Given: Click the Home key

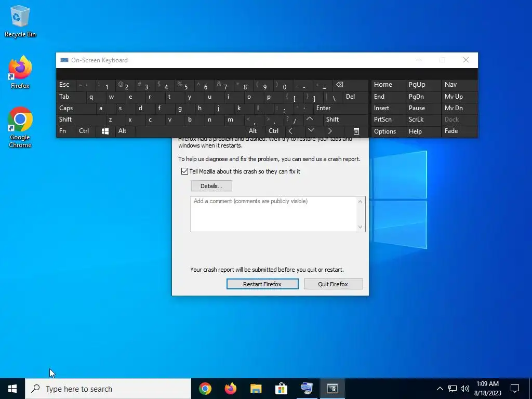Looking at the screenshot, I should click(388, 85).
